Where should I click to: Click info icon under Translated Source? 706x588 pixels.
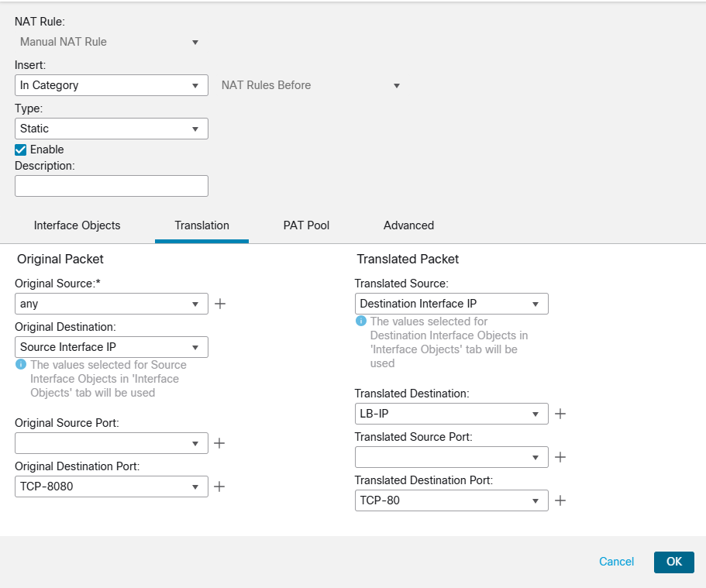click(361, 322)
